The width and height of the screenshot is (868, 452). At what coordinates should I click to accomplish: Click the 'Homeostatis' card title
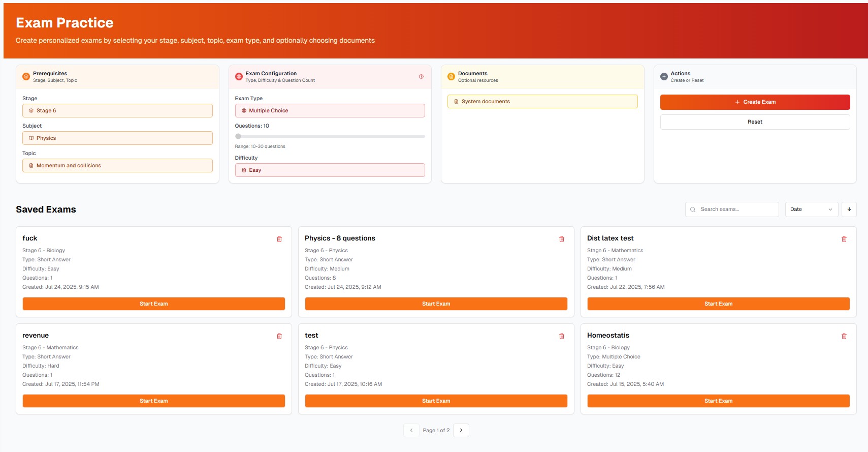(x=608, y=335)
